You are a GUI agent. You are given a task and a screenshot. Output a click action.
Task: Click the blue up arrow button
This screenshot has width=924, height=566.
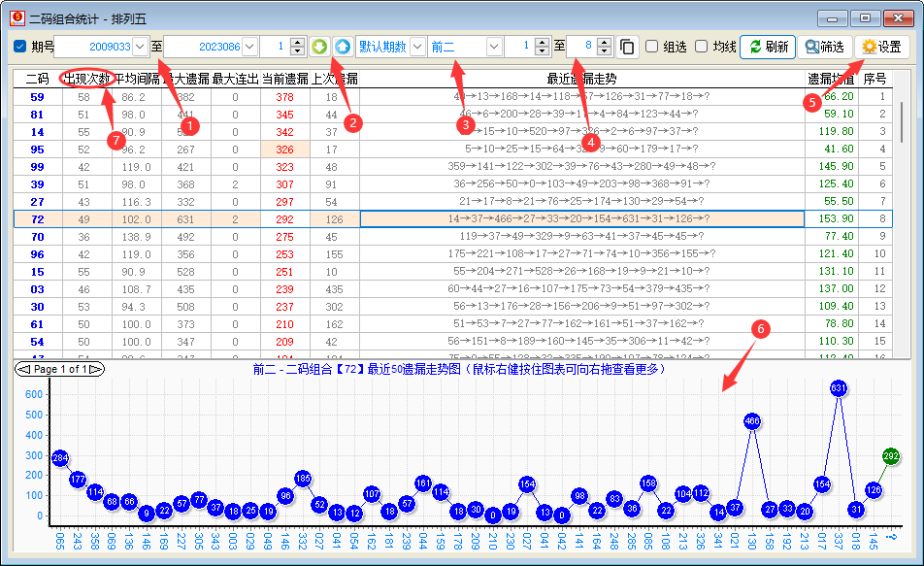(x=343, y=47)
